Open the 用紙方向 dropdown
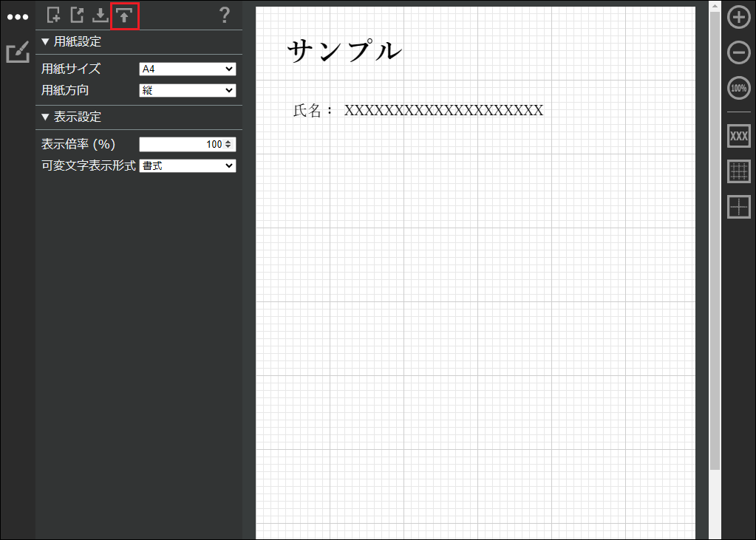The image size is (756, 540). 188,91
